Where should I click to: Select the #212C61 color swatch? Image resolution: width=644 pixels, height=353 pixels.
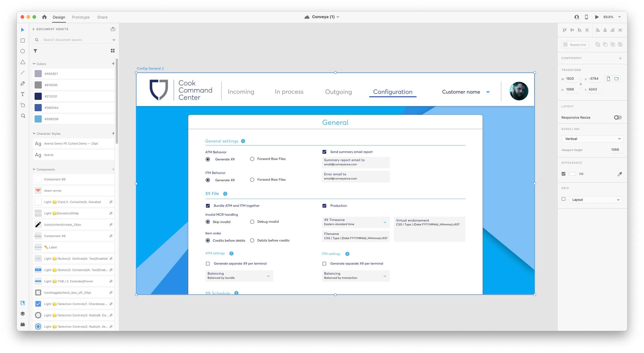click(38, 96)
